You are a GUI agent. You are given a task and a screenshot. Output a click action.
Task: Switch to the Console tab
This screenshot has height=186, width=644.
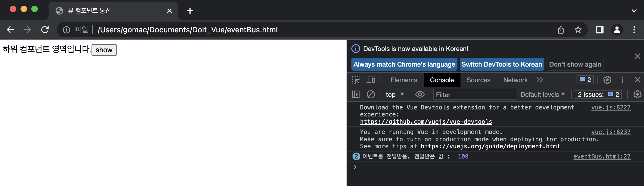click(442, 80)
